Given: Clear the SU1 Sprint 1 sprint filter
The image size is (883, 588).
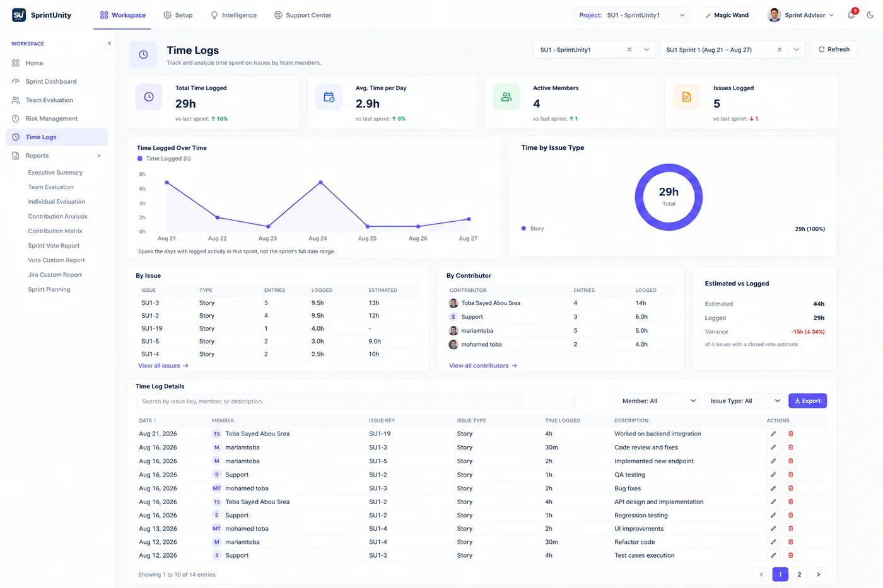Looking at the screenshot, I should [779, 50].
